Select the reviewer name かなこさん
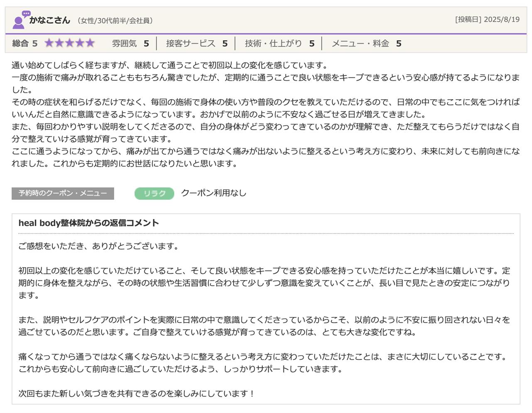The height and width of the screenshot is (413, 532). pos(50,20)
